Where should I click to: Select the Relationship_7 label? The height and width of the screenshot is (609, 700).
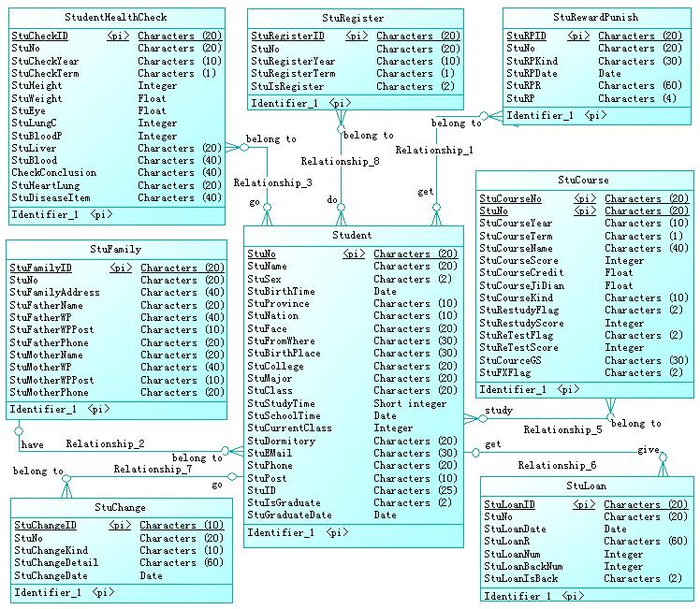[153, 469]
